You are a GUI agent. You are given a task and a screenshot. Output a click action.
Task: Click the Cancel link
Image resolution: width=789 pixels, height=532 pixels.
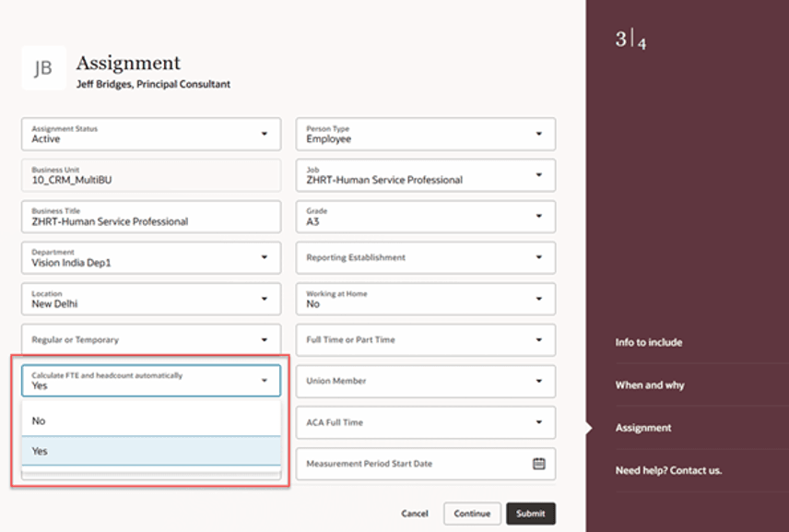pyautogui.click(x=415, y=514)
